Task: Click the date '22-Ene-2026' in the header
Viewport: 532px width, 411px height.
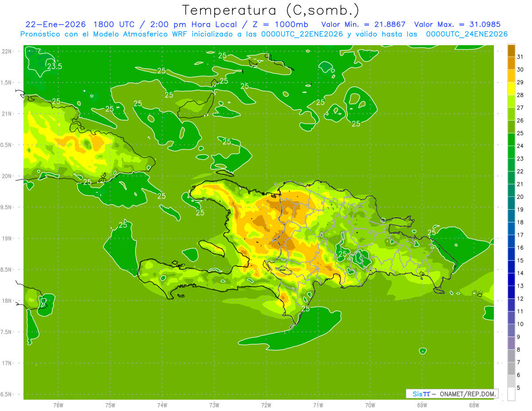Action: point(55,24)
